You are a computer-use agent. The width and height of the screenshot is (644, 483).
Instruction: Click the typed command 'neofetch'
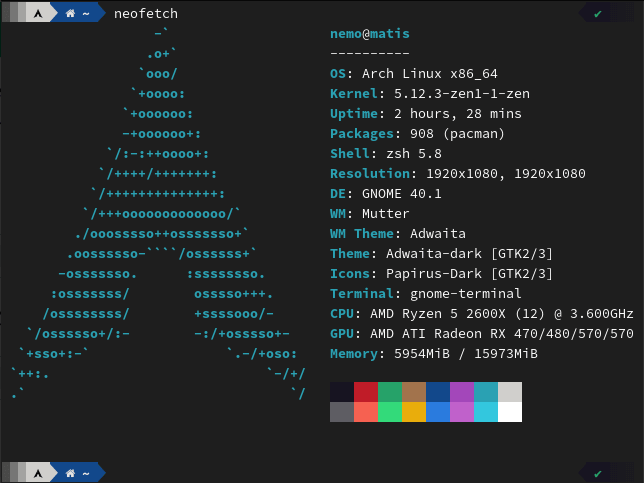[x=146, y=14]
